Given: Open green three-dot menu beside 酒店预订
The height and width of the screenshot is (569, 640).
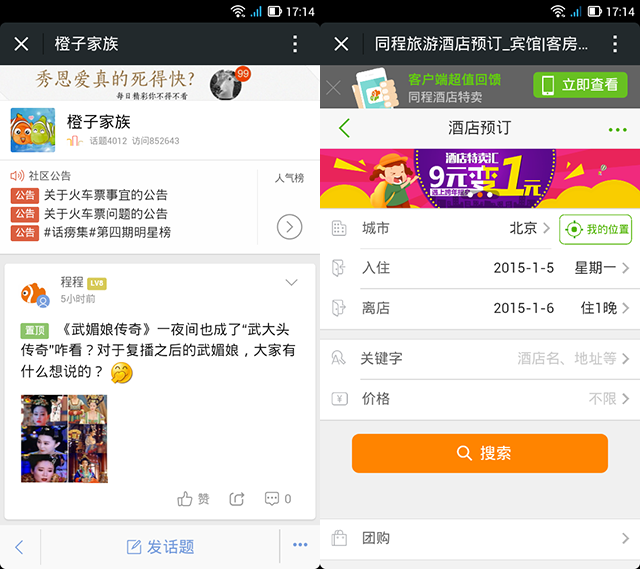Looking at the screenshot, I should (617, 130).
